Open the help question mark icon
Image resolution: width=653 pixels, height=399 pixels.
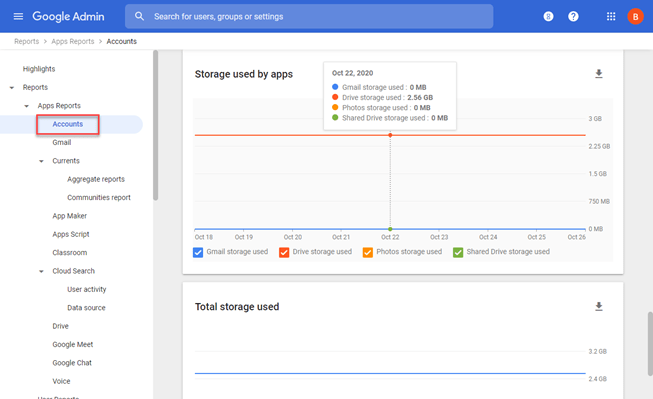click(573, 16)
